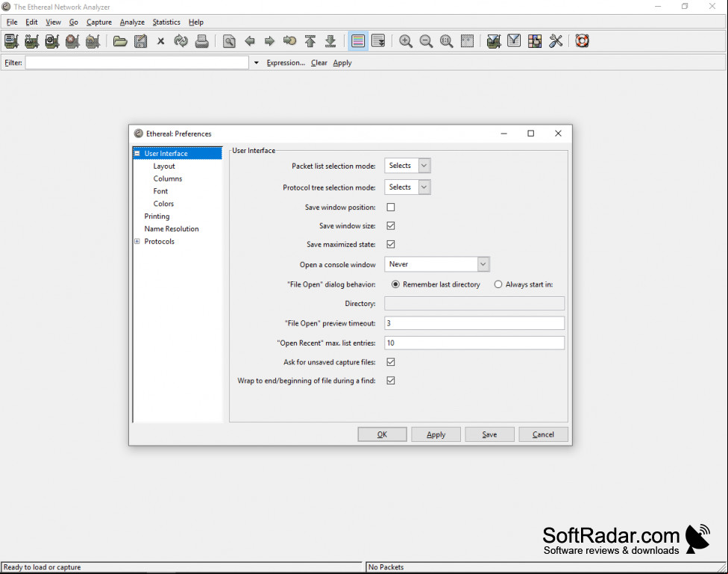This screenshot has width=728, height=574.
Task: Toggle Ask for unsaved capture files checkbox
Action: tap(391, 362)
